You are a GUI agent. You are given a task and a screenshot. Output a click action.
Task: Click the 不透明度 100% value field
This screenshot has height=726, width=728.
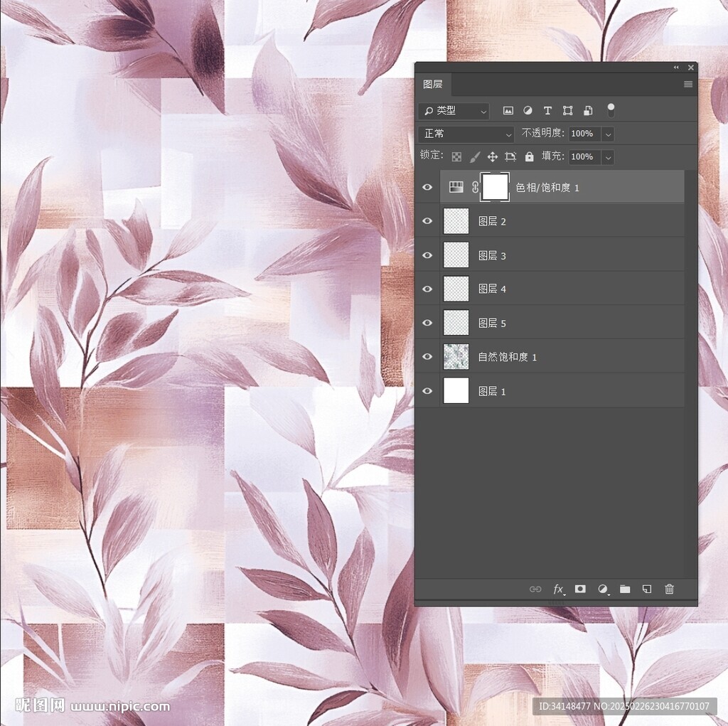pos(585,134)
